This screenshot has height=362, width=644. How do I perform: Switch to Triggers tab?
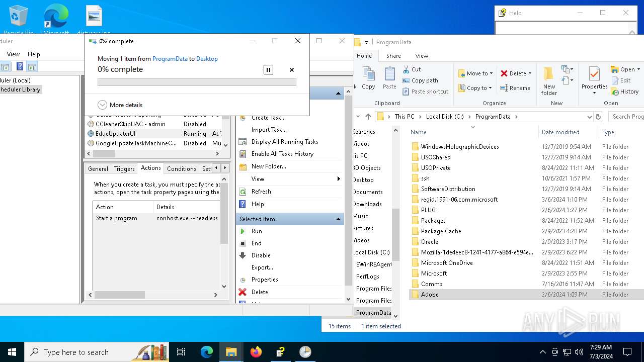coord(124,169)
